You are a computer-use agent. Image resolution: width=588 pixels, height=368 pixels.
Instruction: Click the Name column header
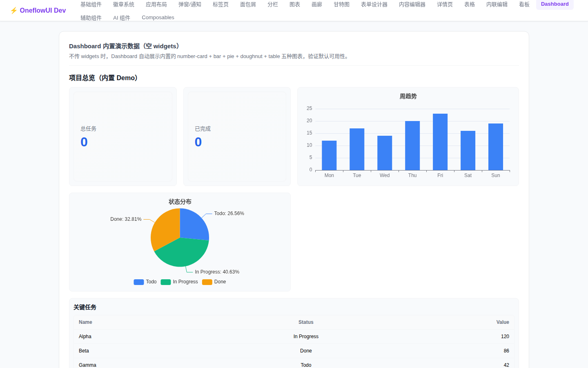pos(85,322)
